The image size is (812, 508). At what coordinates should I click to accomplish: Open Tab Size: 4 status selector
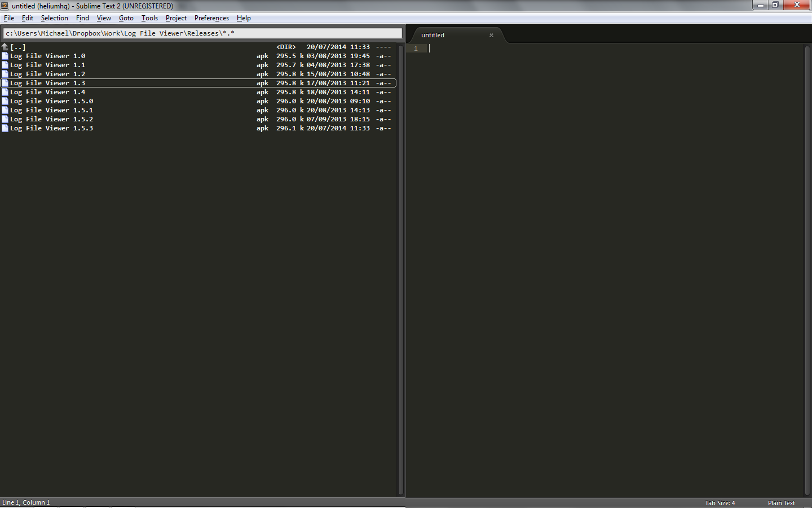720,503
